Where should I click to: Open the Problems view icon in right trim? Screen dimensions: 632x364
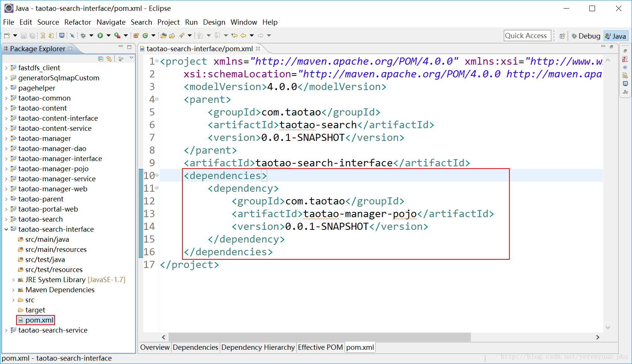(625, 59)
